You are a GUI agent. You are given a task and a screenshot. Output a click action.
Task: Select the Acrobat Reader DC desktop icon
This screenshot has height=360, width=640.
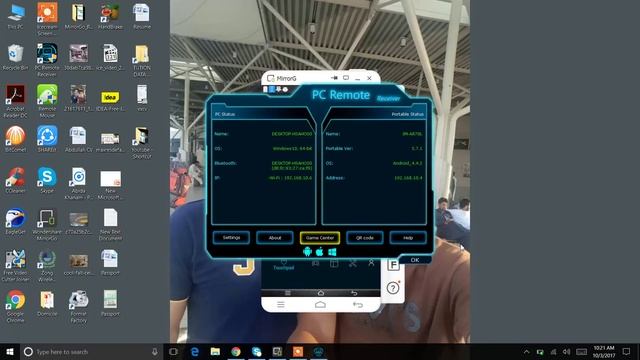[16, 101]
